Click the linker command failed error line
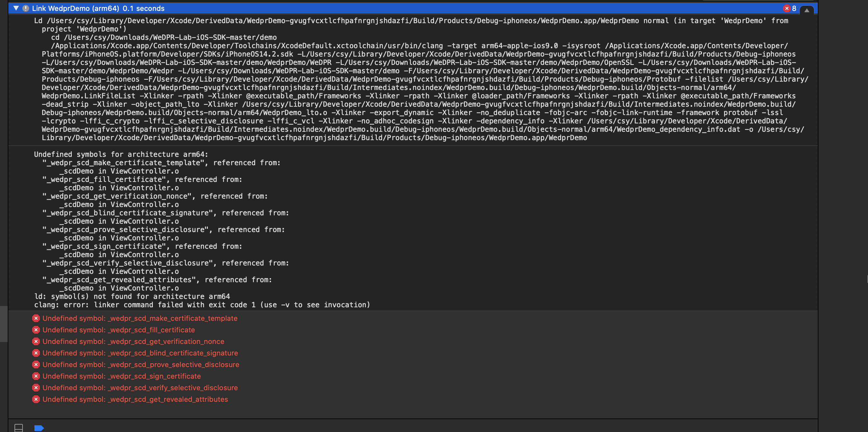The image size is (868, 432). tap(202, 305)
